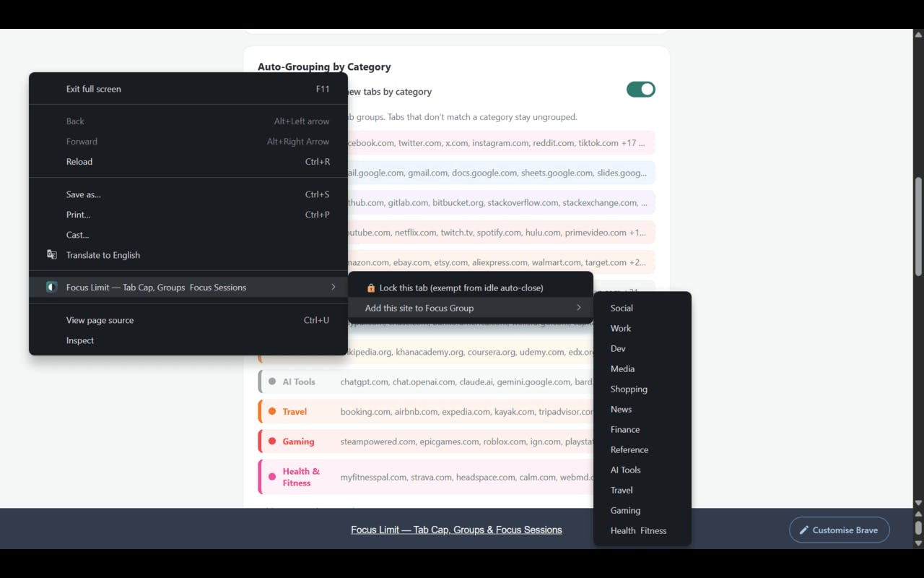924x578 pixels.
Task: Click the domain list starting with chatgpt.com
Action: [466, 382]
